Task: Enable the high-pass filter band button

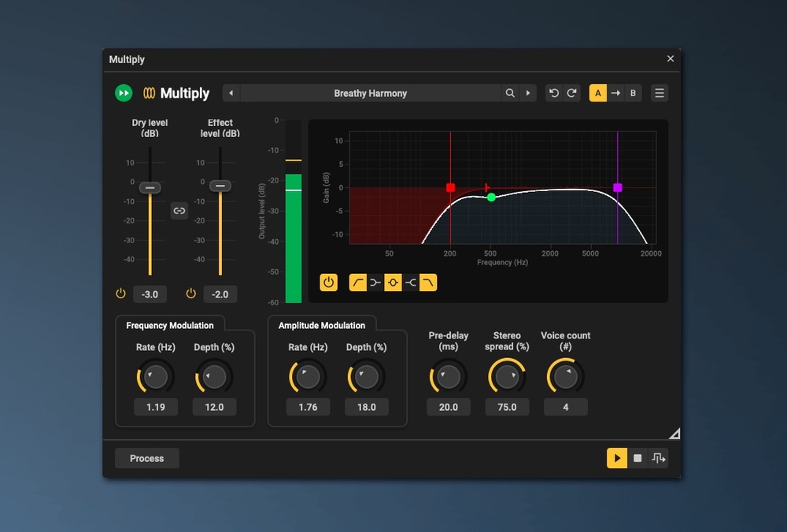Action: 357,283
